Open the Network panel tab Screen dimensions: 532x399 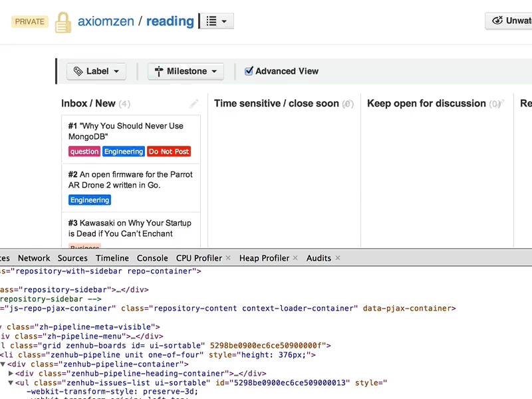tap(34, 258)
